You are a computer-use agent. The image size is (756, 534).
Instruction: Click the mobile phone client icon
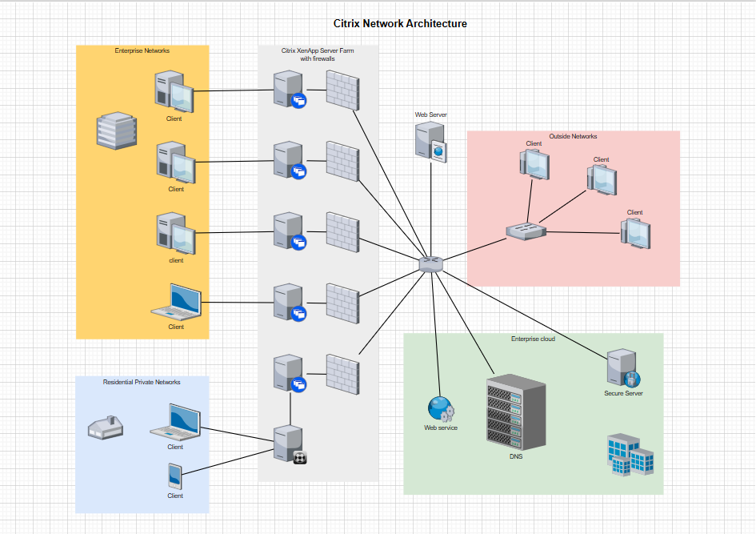(x=175, y=476)
